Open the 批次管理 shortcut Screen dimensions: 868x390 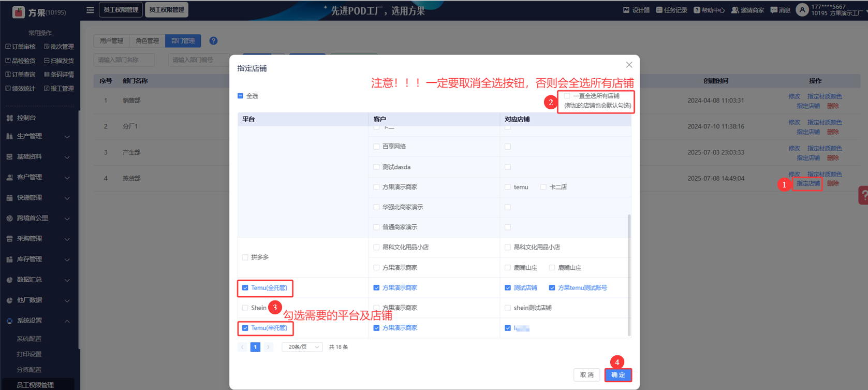coord(59,47)
